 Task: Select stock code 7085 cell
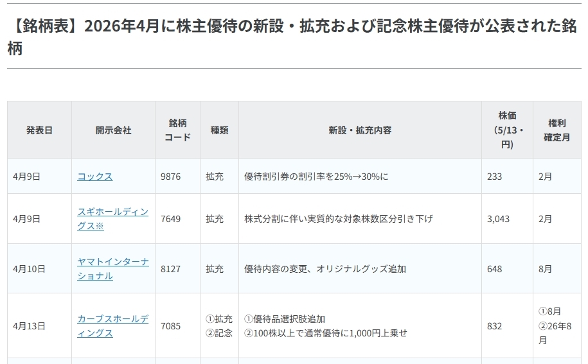(x=177, y=326)
